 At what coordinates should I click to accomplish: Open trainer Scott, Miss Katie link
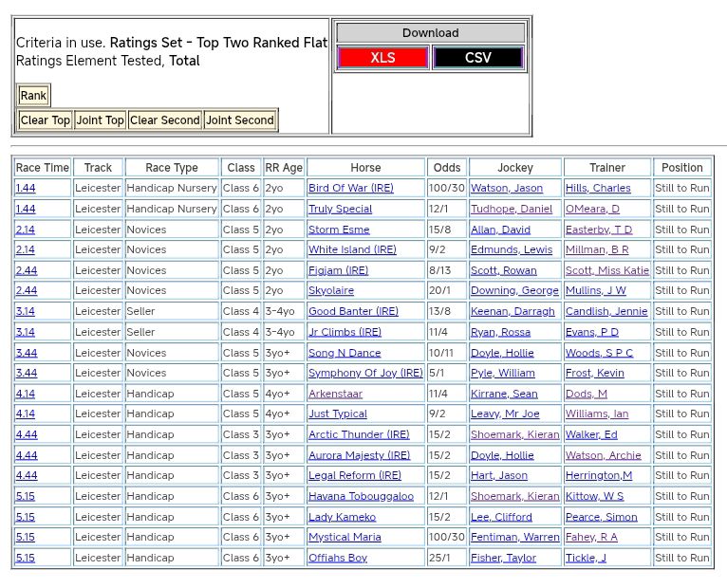point(607,270)
